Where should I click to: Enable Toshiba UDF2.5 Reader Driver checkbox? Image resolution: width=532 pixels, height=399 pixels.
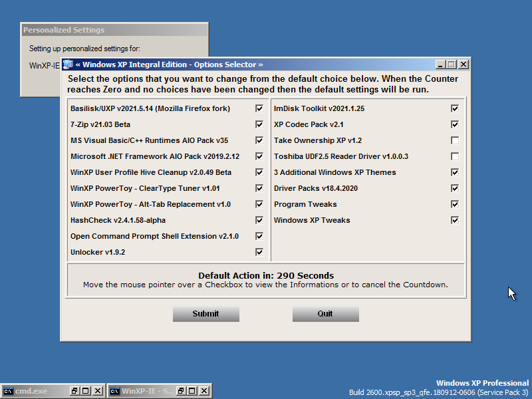[455, 156]
